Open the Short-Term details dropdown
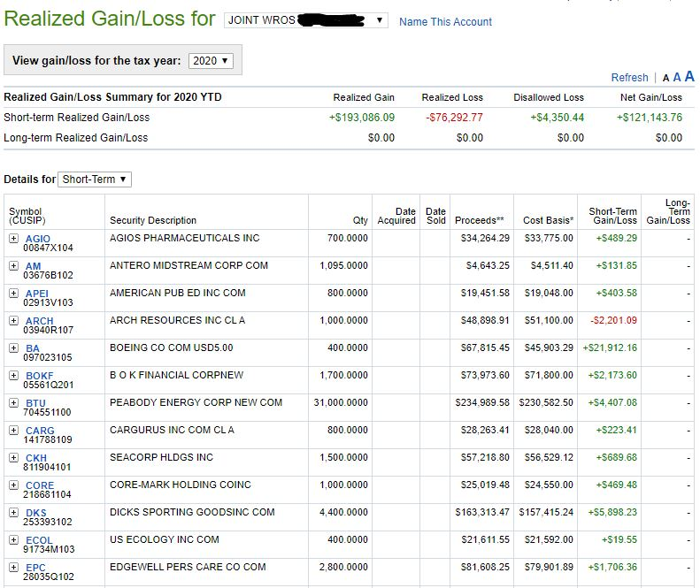Image resolution: width=700 pixels, height=588 pixels. pyautogui.click(x=95, y=179)
